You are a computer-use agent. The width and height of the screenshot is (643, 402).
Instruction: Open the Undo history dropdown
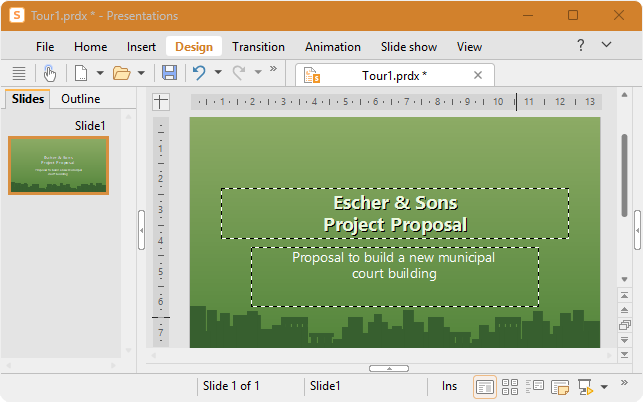(218, 72)
